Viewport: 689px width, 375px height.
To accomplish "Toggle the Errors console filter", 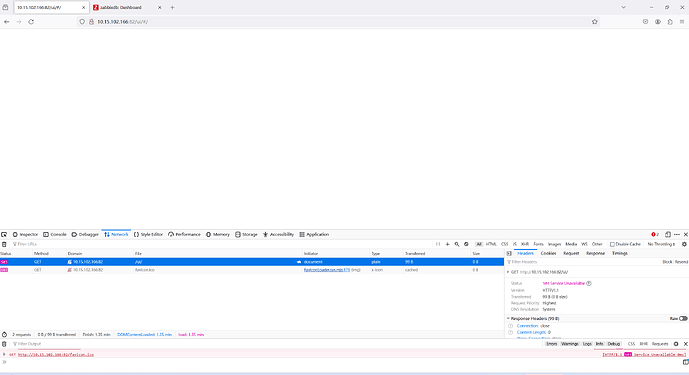I will point(551,344).
